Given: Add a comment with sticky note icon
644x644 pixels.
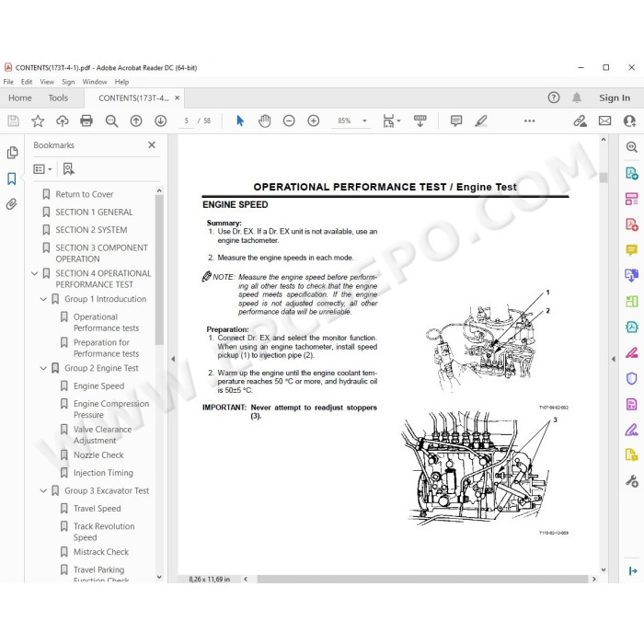Looking at the screenshot, I should pos(456,121).
